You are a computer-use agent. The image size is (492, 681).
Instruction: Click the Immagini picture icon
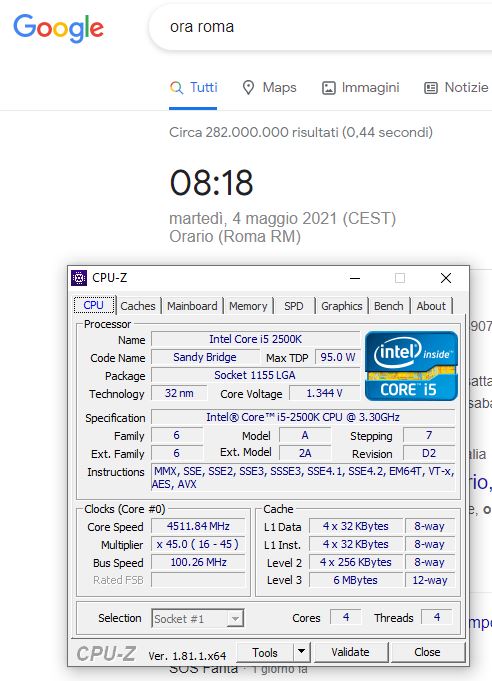pyautogui.click(x=329, y=88)
